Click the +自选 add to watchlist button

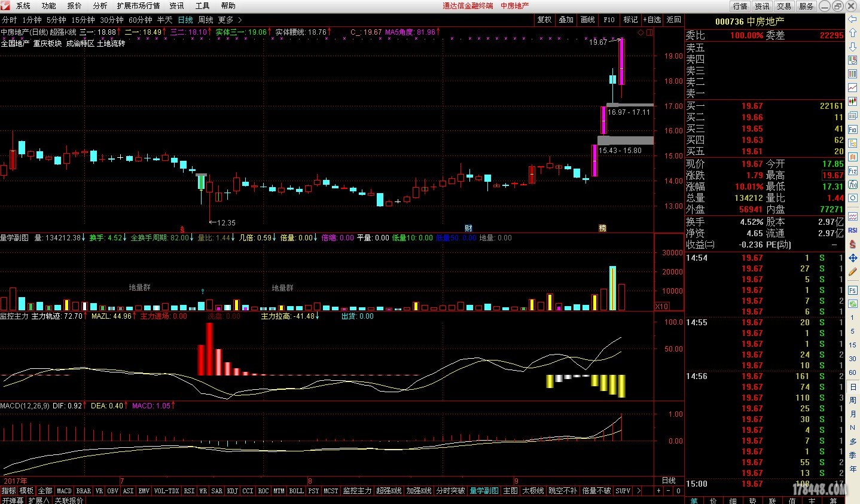coord(652,20)
